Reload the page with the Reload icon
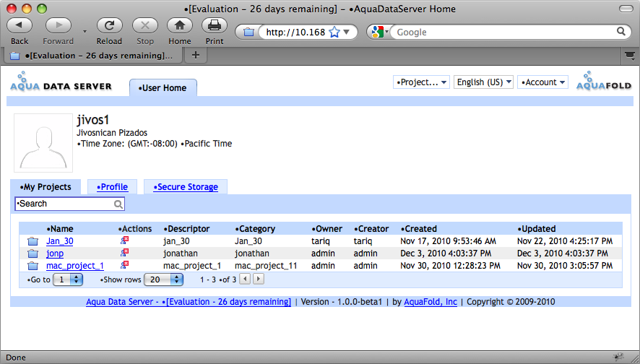Viewport: 640px width, 364px height. (x=109, y=25)
